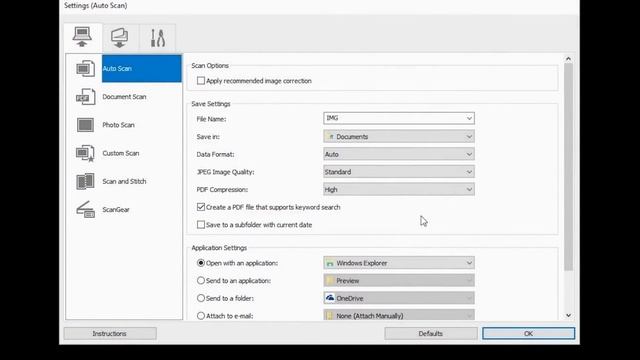
Task: Click the Photo Scan icon
Action: tap(85, 125)
